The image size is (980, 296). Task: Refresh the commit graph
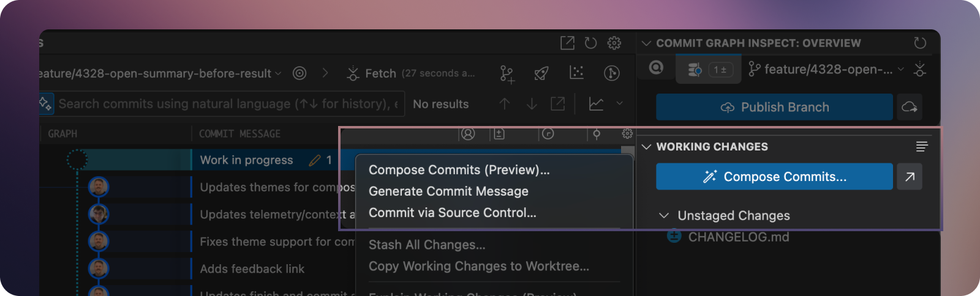590,43
